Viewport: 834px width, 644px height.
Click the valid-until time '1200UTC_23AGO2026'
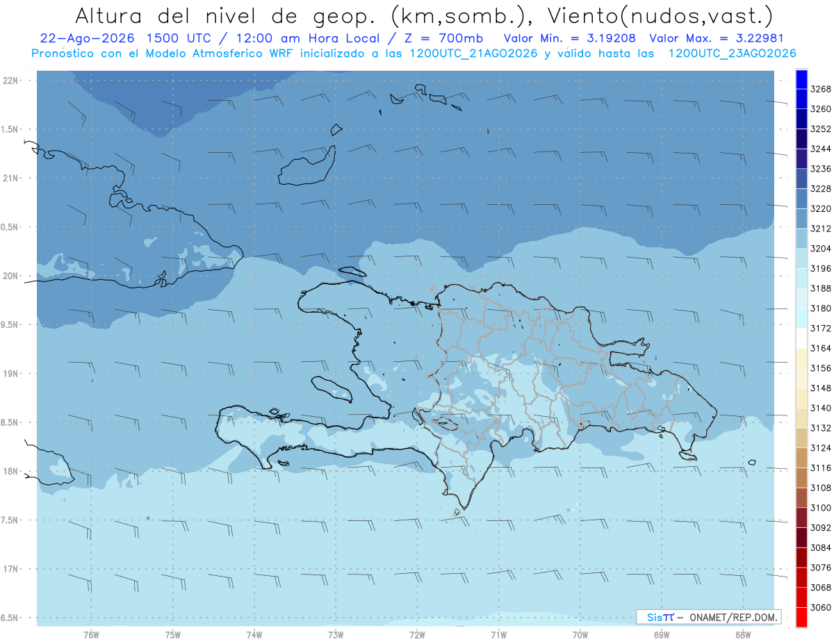pos(732,53)
